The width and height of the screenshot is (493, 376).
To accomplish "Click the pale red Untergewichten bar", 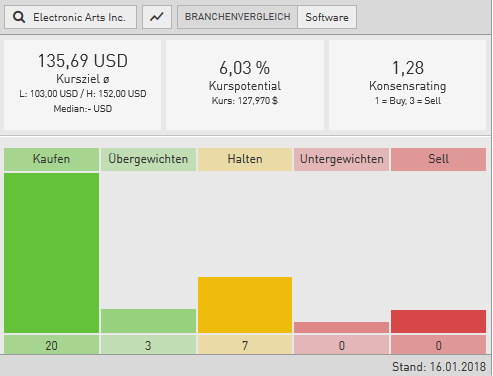I will click(x=342, y=327).
